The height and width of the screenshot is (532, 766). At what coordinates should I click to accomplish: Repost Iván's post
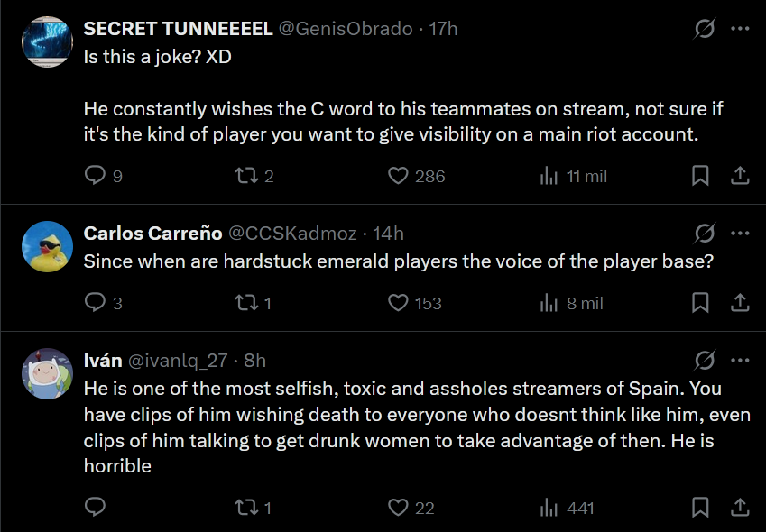click(245, 508)
